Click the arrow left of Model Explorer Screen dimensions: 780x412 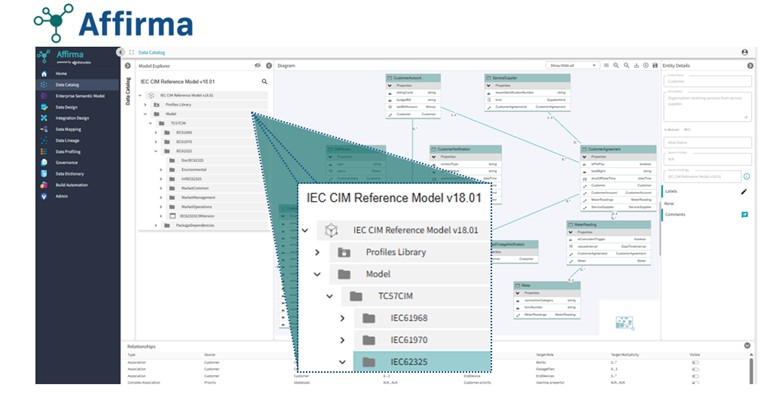pyautogui.click(x=128, y=66)
